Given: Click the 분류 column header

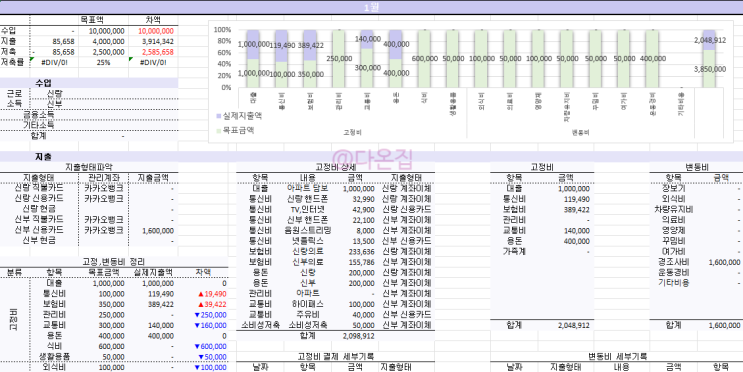Looking at the screenshot, I should (15, 272).
